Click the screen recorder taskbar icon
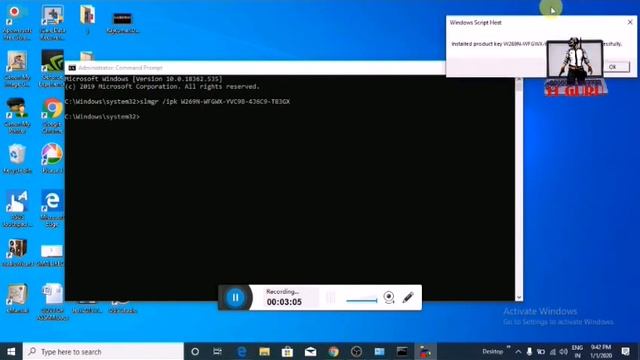The image size is (640, 360). (x=425, y=351)
